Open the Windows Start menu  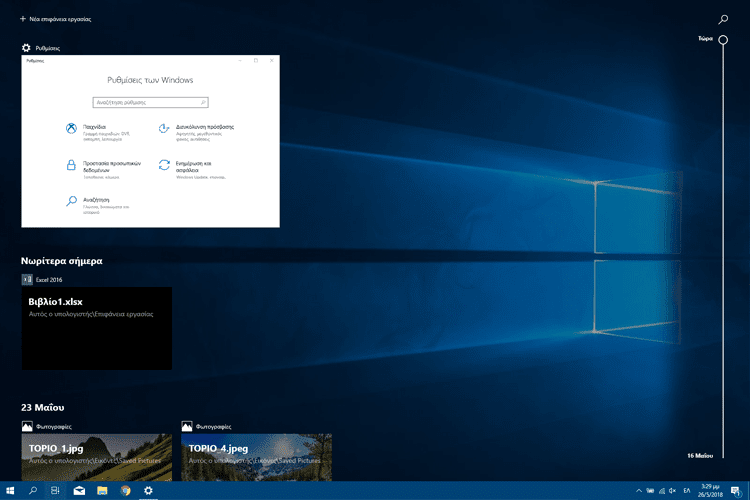tap(10, 490)
